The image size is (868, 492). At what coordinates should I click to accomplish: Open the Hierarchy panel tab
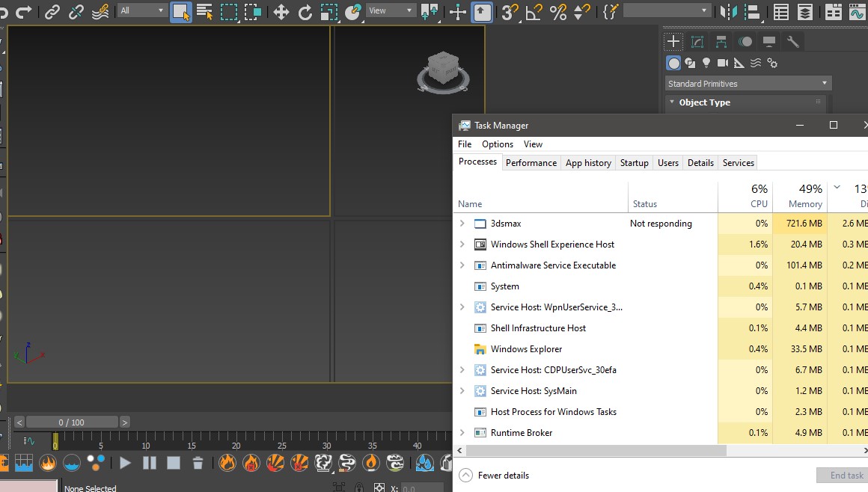(x=721, y=42)
